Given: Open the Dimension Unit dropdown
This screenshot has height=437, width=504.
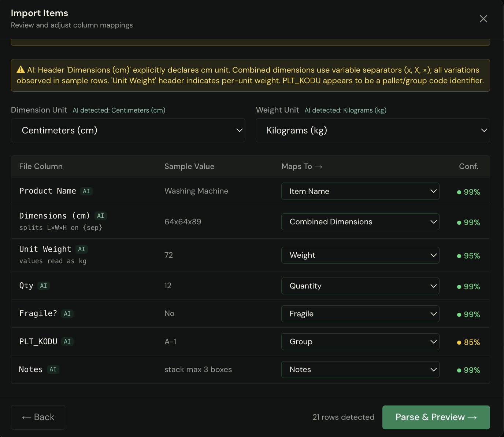Looking at the screenshot, I should 128,130.
